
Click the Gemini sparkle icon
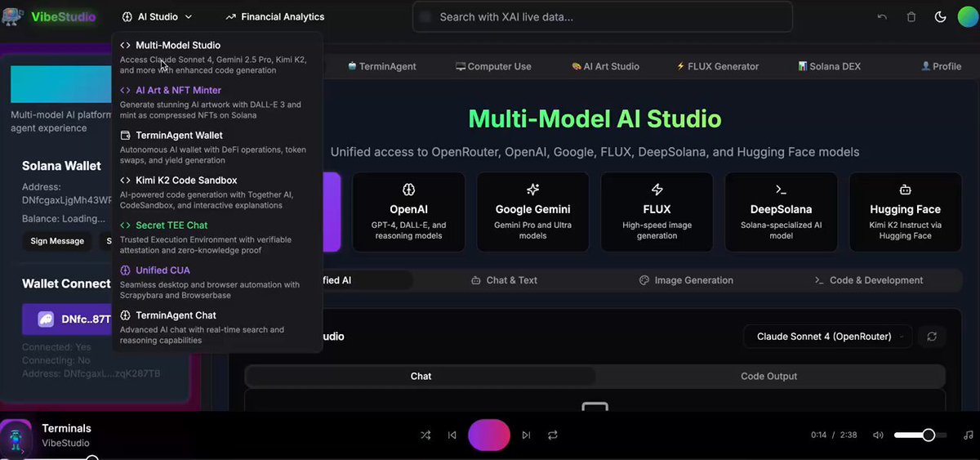click(x=532, y=190)
